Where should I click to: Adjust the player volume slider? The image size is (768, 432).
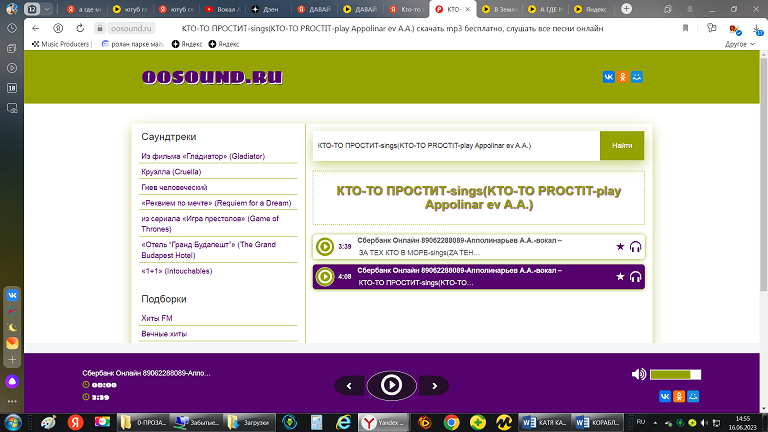675,375
